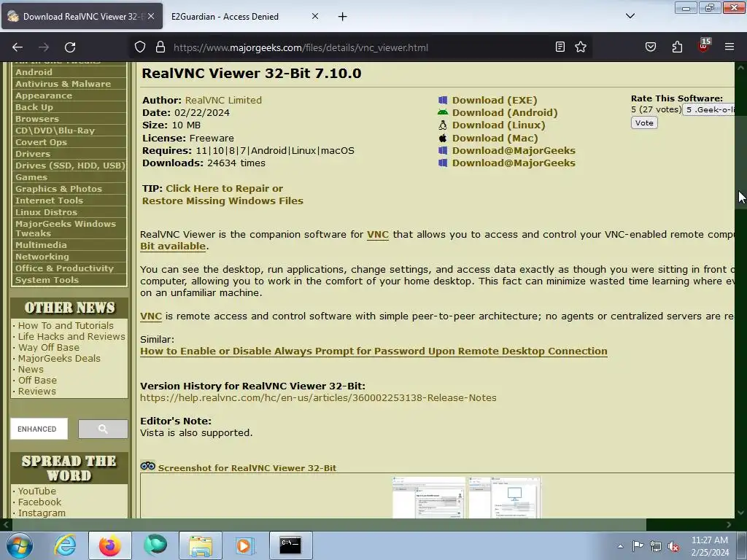Open Screenshot for RealVNC Viewer 32-Bit link

pyautogui.click(x=247, y=468)
